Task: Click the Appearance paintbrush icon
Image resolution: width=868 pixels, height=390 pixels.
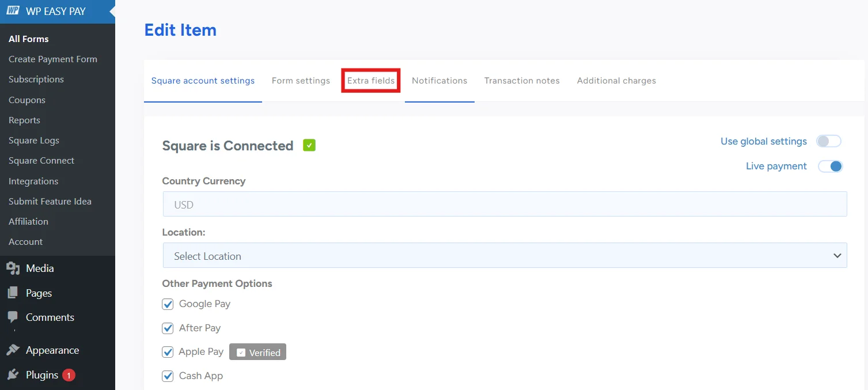Action: tap(13, 350)
